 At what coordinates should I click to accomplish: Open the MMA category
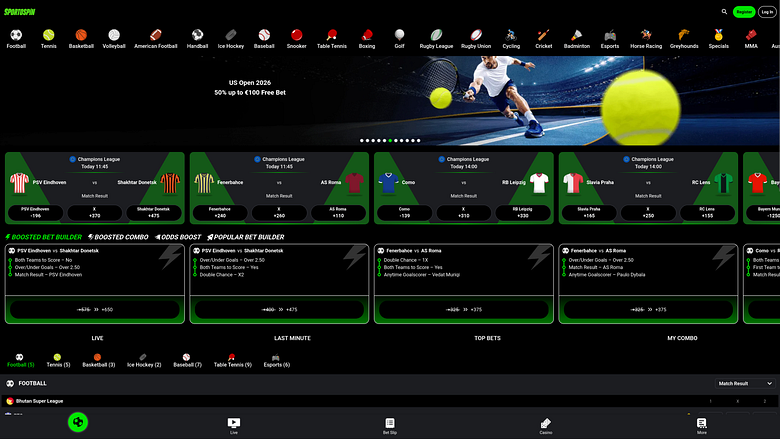(751, 39)
